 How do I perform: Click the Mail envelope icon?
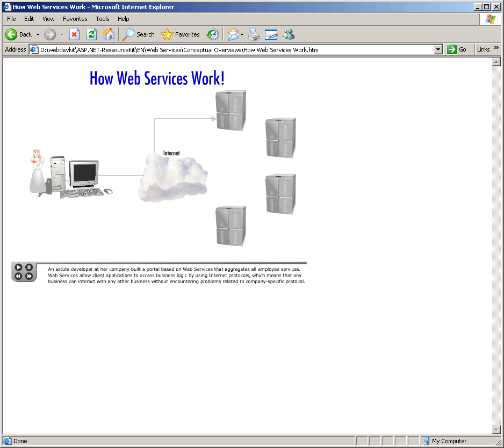click(233, 34)
